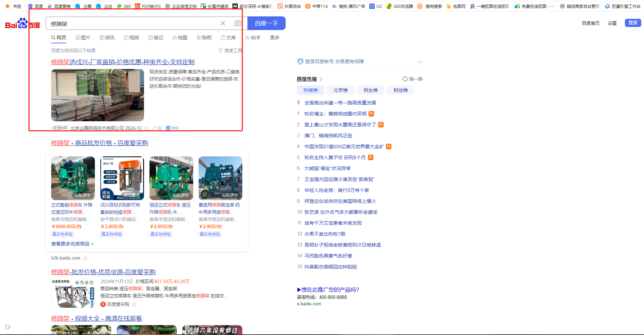Open hot topic 中国发现价值830亿美元世界最大金矿

[x=344, y=146]
